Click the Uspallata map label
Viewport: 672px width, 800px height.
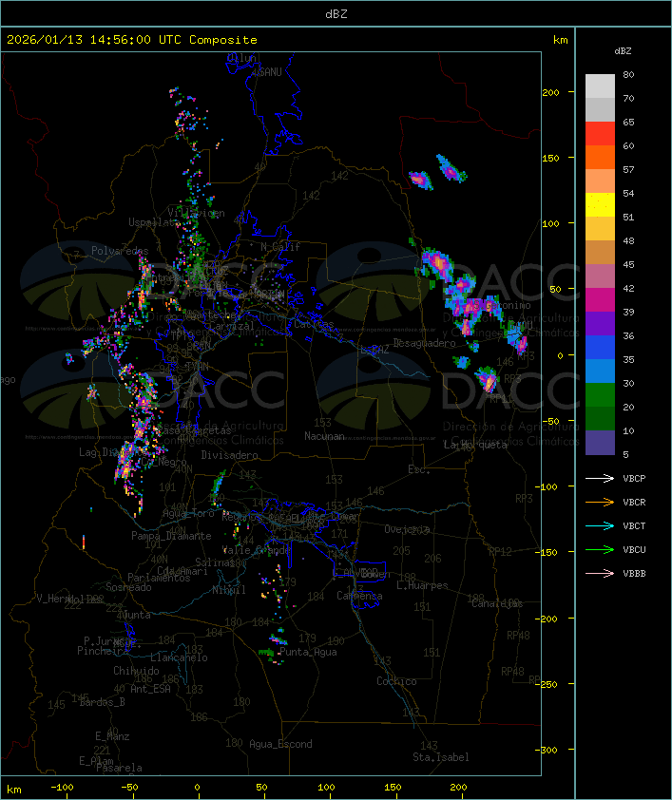tap(154, 222)
